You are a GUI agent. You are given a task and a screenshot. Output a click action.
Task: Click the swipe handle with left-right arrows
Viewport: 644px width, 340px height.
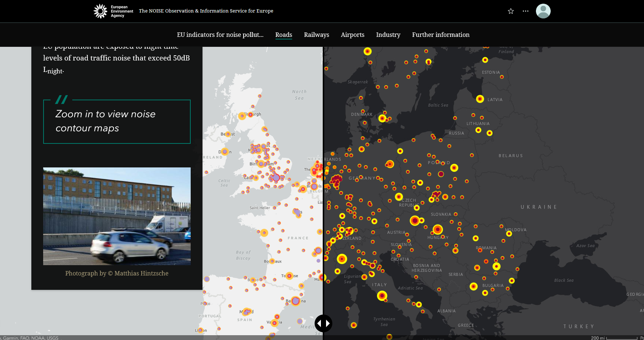[x=323, y=323]
